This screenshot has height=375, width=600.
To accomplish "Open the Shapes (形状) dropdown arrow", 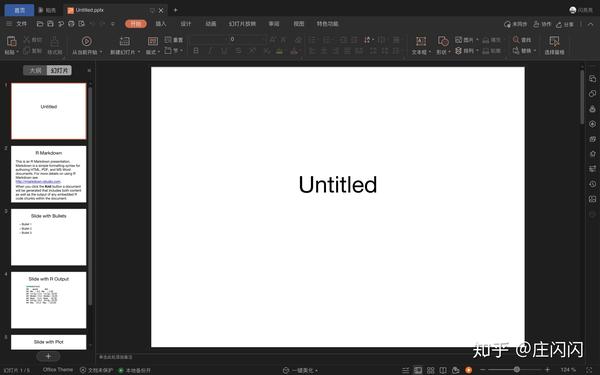I will click(x=449, y=52).
